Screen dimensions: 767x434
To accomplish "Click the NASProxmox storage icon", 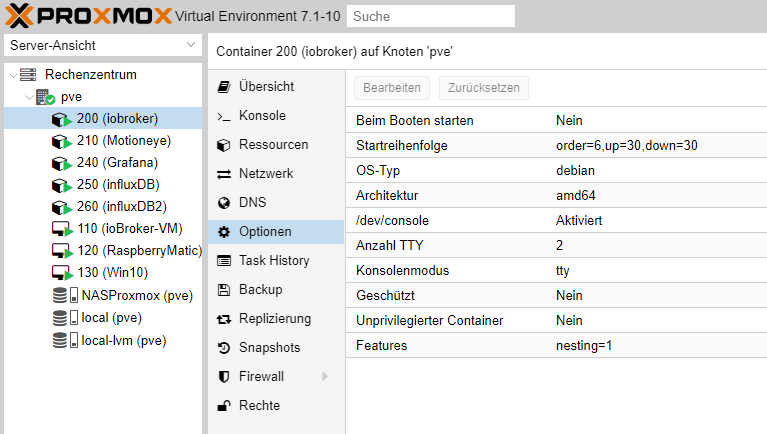I will 62,295.
